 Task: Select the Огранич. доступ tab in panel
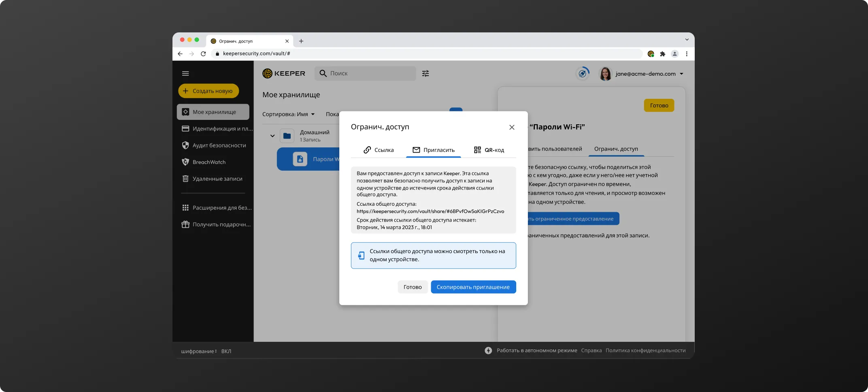616,149
